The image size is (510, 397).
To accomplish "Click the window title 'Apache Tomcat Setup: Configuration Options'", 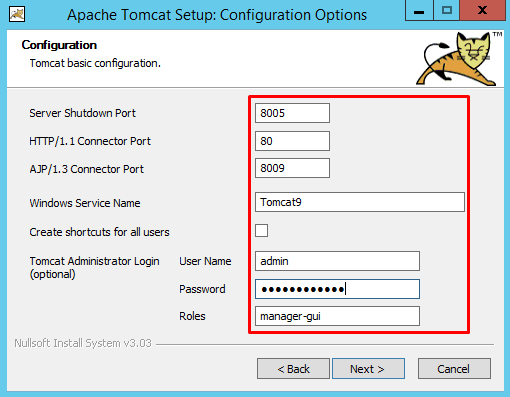I will click(217, 15).
